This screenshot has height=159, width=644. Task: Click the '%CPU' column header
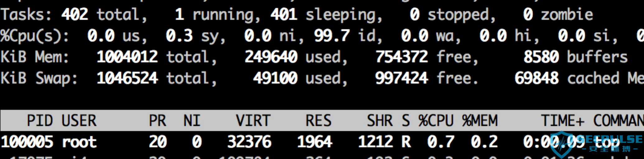(436, 121)
